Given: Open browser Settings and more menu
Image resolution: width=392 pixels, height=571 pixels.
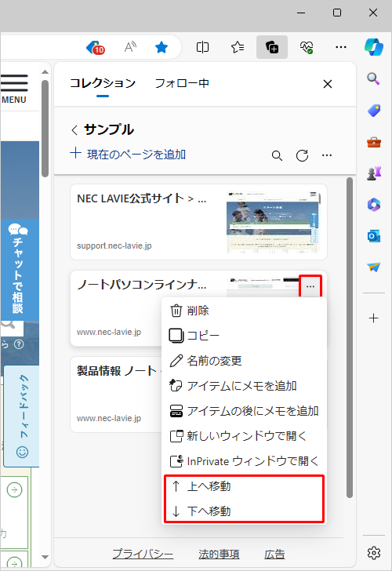Looking at the screenshot, I should pyautogui.click(x=341, y=47).
